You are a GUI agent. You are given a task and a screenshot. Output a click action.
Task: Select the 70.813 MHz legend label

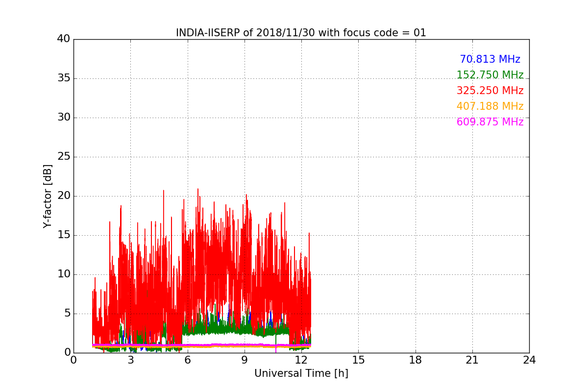pos(490,59)
